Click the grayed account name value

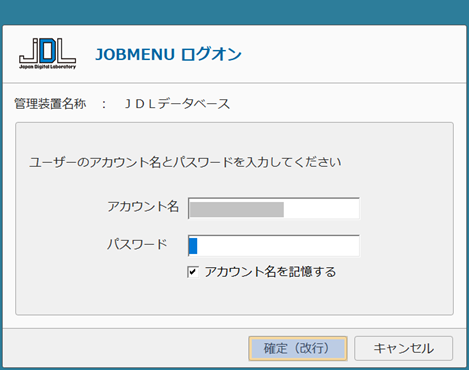tap(237, 209)
